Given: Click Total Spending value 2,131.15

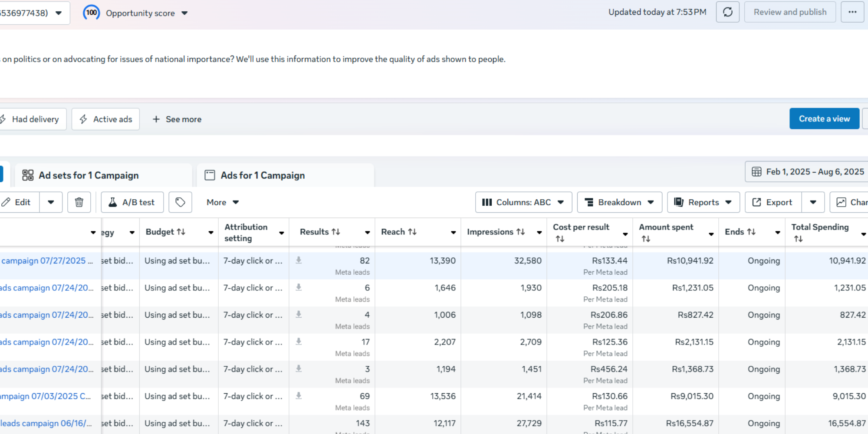Looking at the screenshot, I should pos(851,342).
